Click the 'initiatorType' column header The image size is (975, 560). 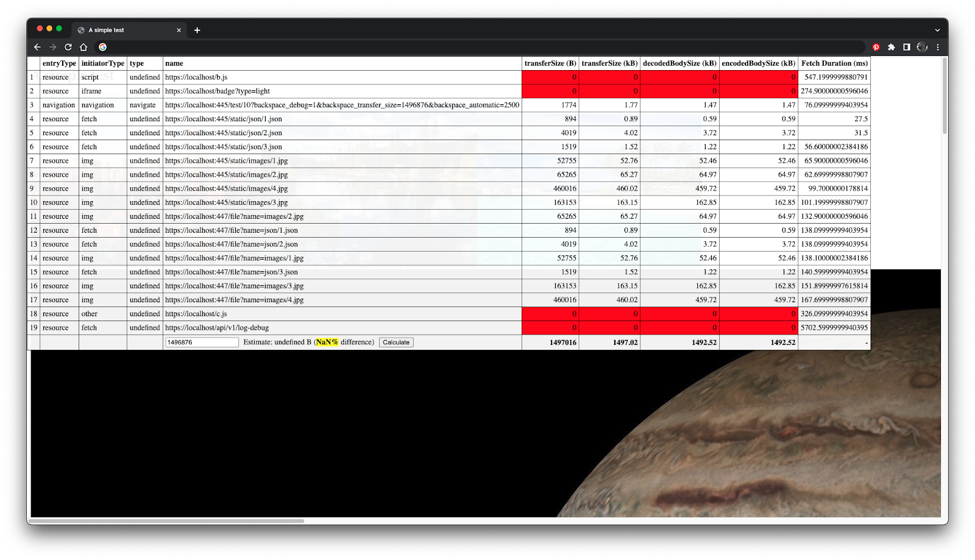click(103, 63)
